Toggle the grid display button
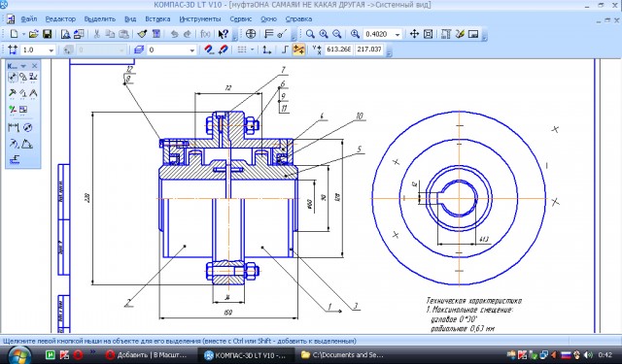Viewport: 622px width, 364px height. coord(241,50)
